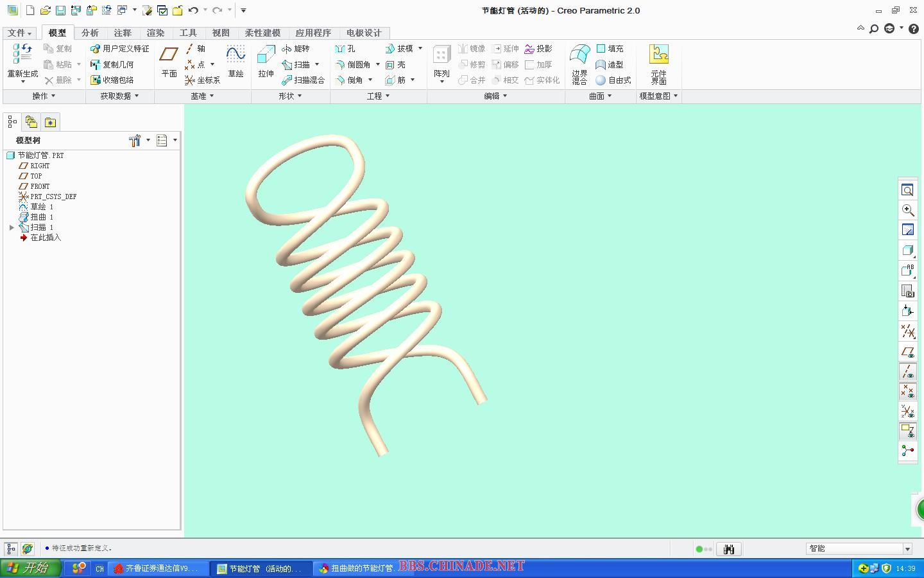924x578 pixels.
Task: Open the 文件 menu
Action: tap(20, 33)
